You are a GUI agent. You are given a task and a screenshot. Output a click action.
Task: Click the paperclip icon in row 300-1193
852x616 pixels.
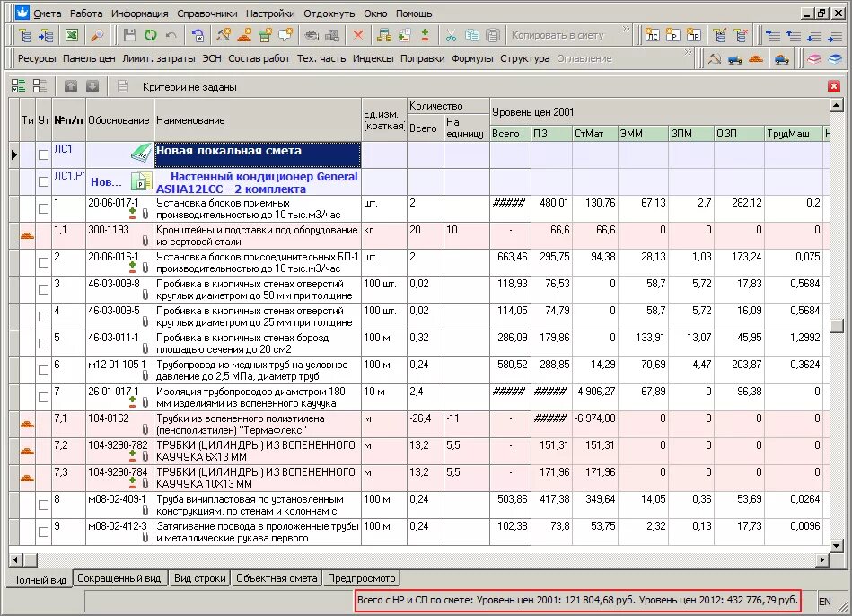point(145,241)
